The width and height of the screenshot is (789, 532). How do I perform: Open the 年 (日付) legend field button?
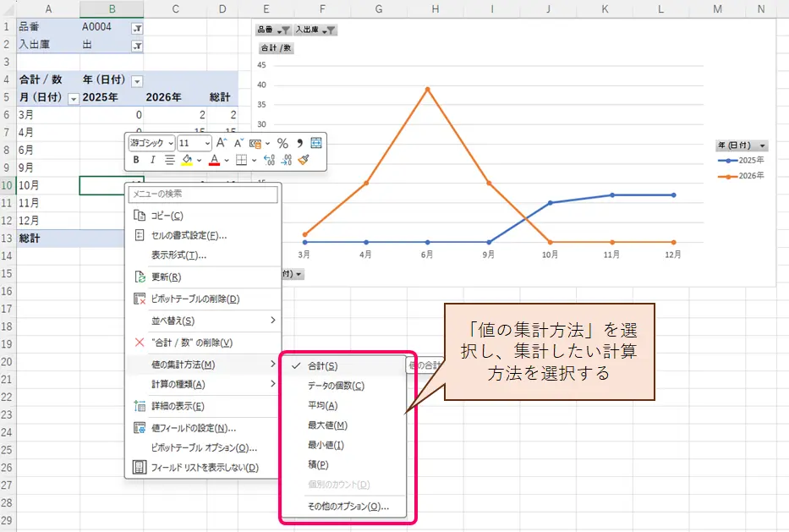[742, 145]
